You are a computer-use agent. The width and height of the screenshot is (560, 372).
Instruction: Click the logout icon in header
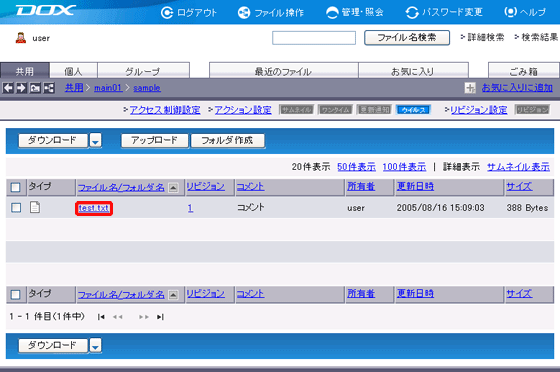[167, 13]
